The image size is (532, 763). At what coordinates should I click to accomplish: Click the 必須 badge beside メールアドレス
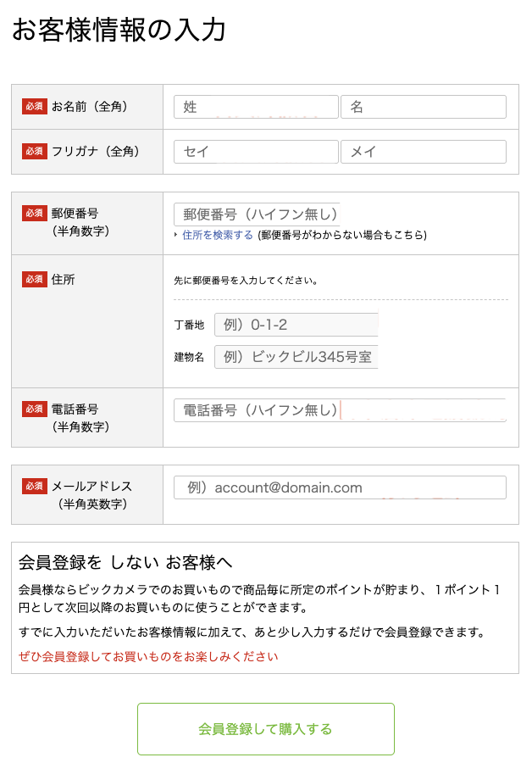(x=35, y=486)
